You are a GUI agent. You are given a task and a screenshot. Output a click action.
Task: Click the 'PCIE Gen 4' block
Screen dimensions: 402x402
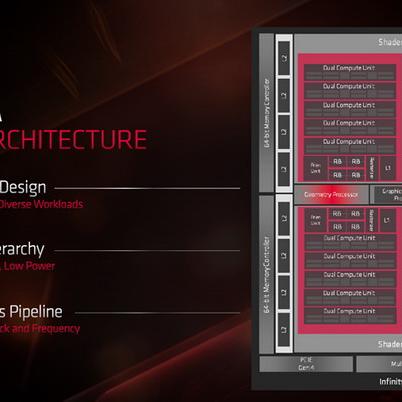pyautogui.click(x=306, y=364)
